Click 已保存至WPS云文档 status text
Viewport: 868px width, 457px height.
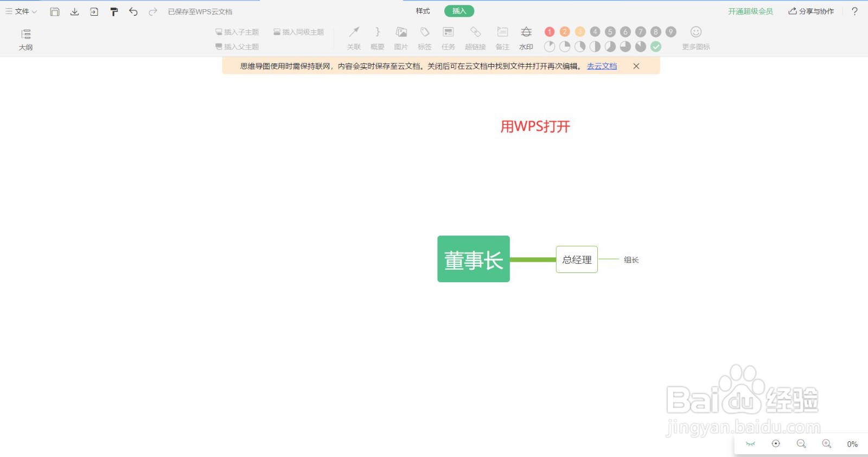pos(200,11)
